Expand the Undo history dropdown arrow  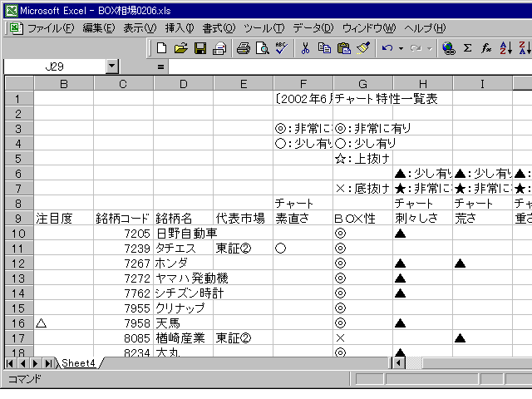(x=401, y=48)
